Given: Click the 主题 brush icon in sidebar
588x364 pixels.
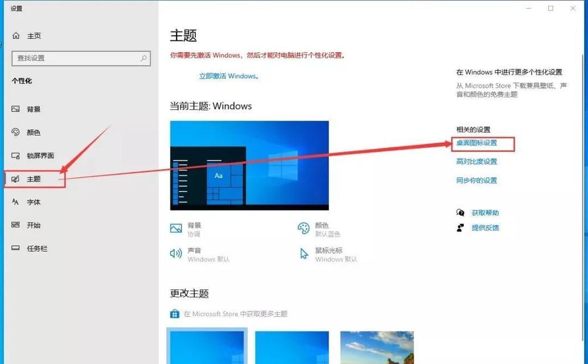Looking at the screenshot, I should pyautogui.click(x=15, y=179).
